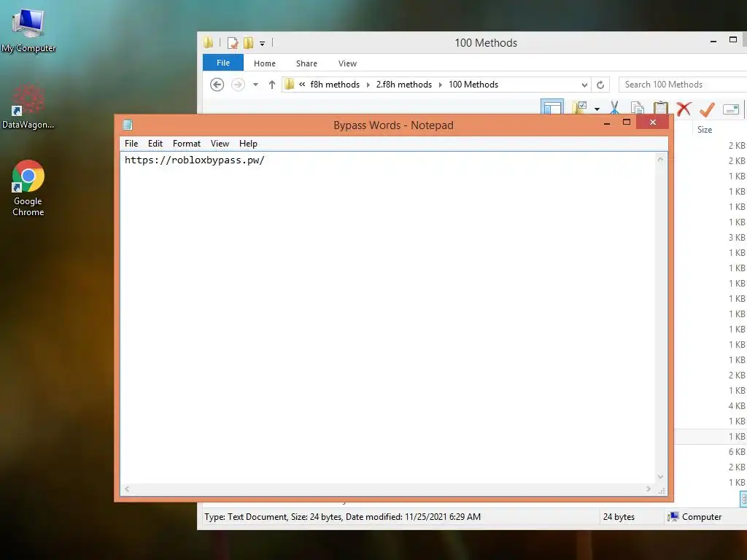747x560 pixels.
Task: Expand hidden breadcrumb path chevrons
Action: pos(302,85)
